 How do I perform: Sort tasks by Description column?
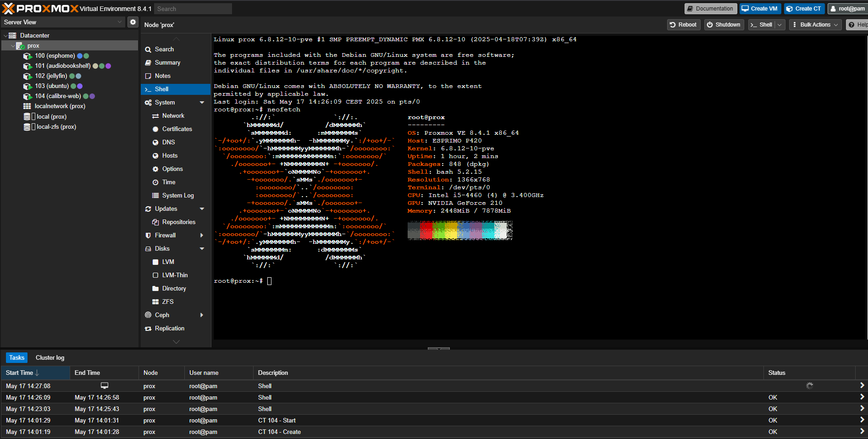508,373
